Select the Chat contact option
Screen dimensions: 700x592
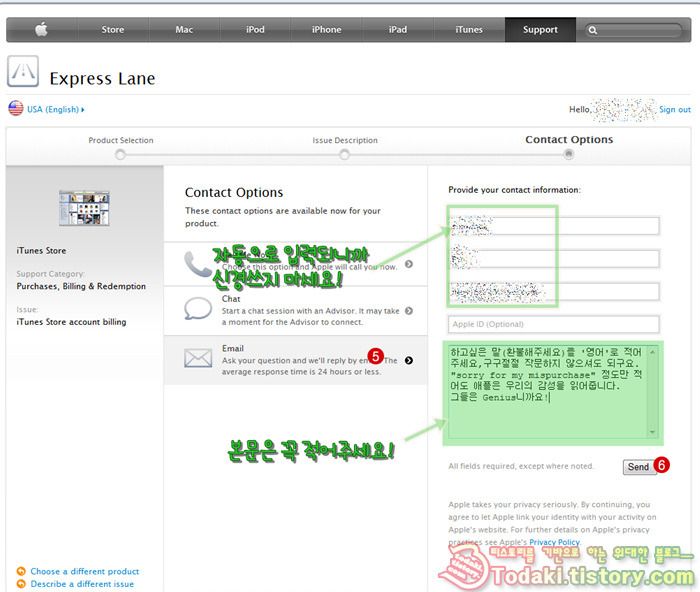coord(296,311)
